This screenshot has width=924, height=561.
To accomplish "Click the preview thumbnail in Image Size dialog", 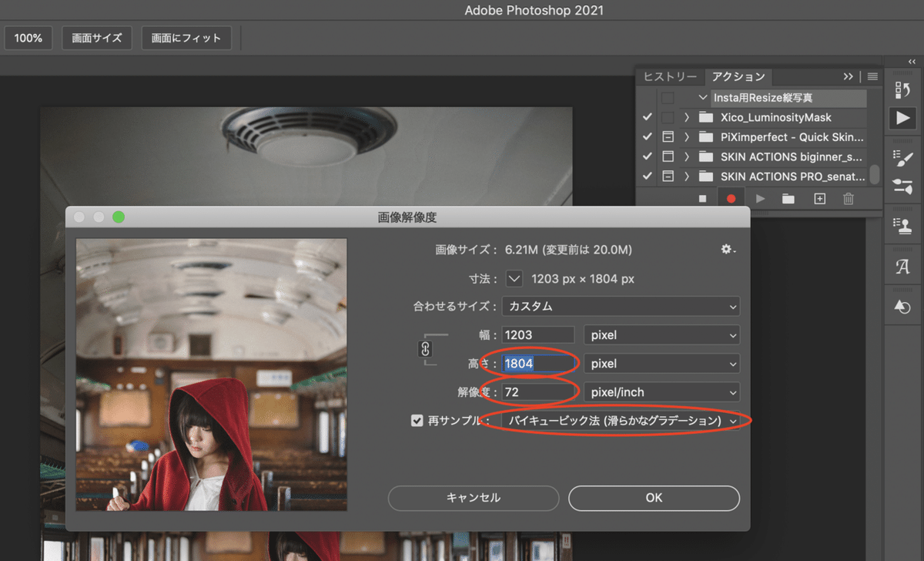I will click(x=212, y=375).
